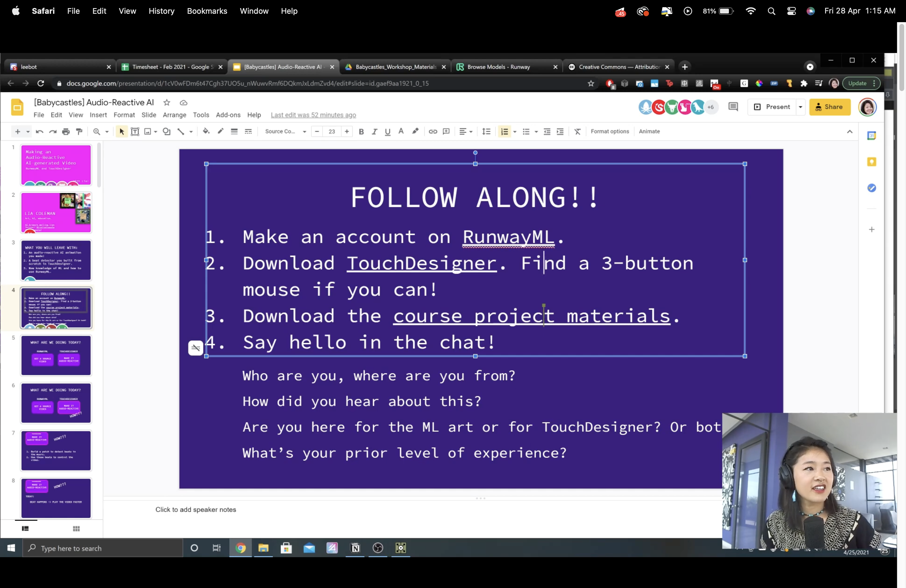Viewport: 906px width, 588px height.
Task: Open the Format menu in Slides
Action: coord(124,115)
